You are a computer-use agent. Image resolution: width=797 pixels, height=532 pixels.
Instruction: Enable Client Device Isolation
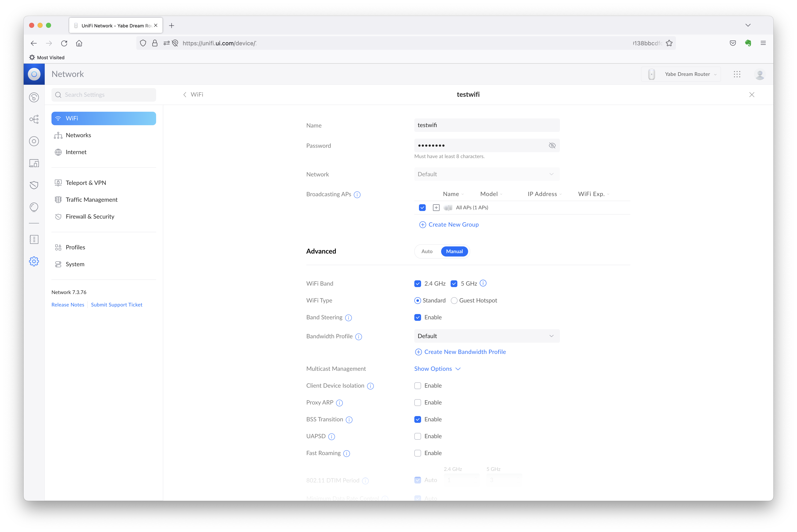[x=418, y=386]
